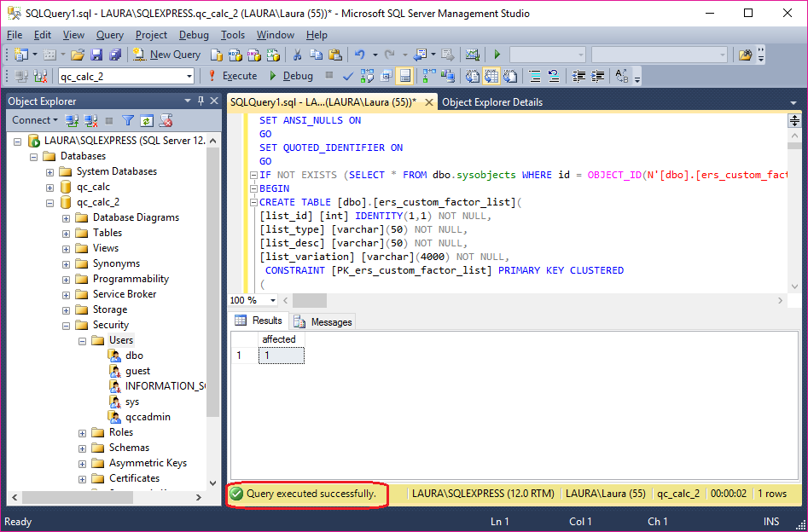Open a Database Engine Query from the toolbar
Screen dimensions: 808x532
pos(217,55)
